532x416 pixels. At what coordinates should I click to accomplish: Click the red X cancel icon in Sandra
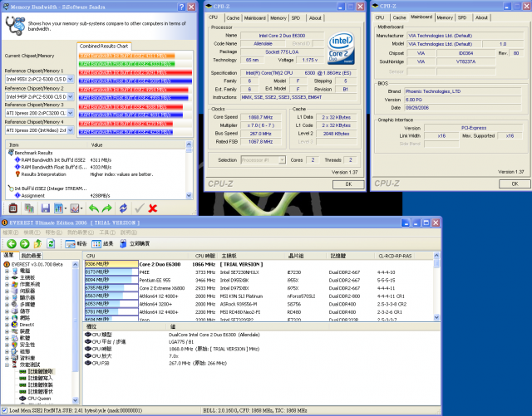pos(153,208)
